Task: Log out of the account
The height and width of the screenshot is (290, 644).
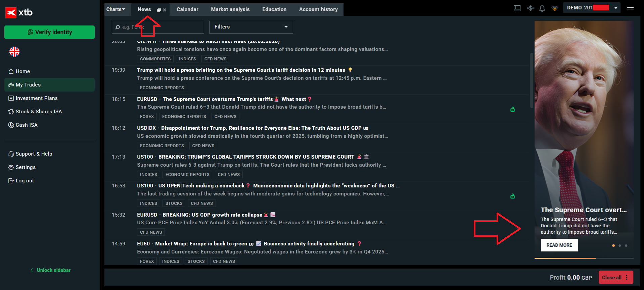Action: click(49, 181)
